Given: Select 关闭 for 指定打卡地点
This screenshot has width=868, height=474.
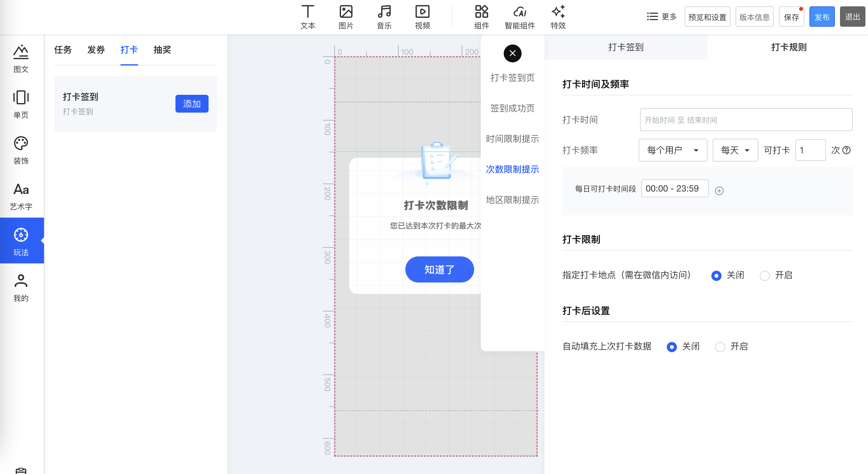Looking at the screenshot, I should [716, 276].
